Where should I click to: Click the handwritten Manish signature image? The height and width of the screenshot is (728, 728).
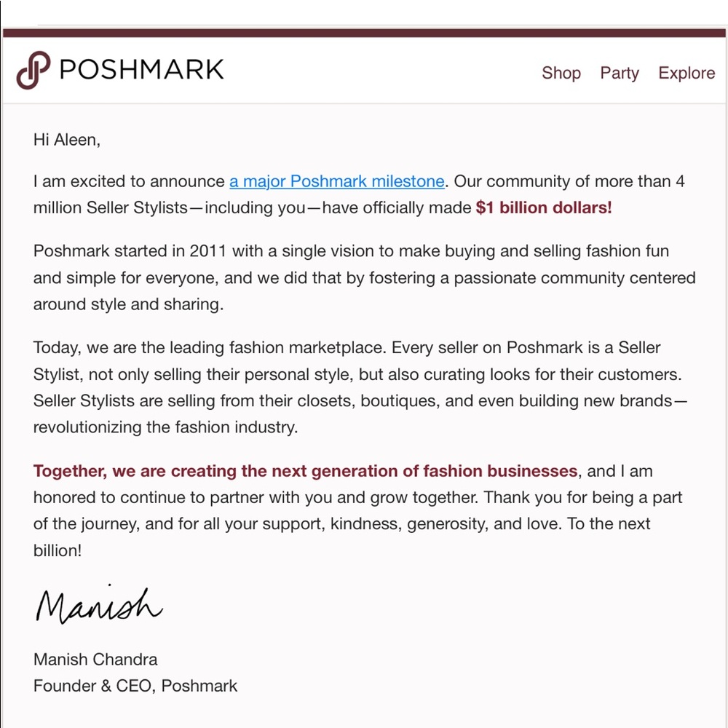pyautogui.click(x=99, y=604)
